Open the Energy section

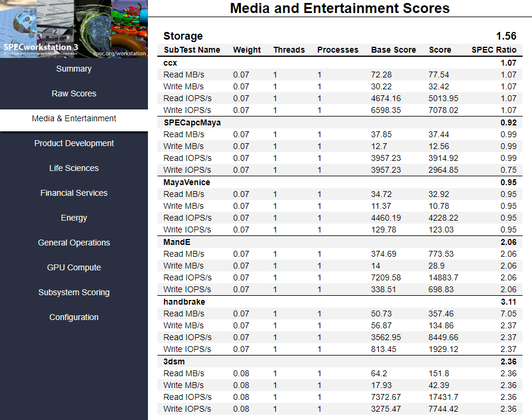[x=74, y=218]
